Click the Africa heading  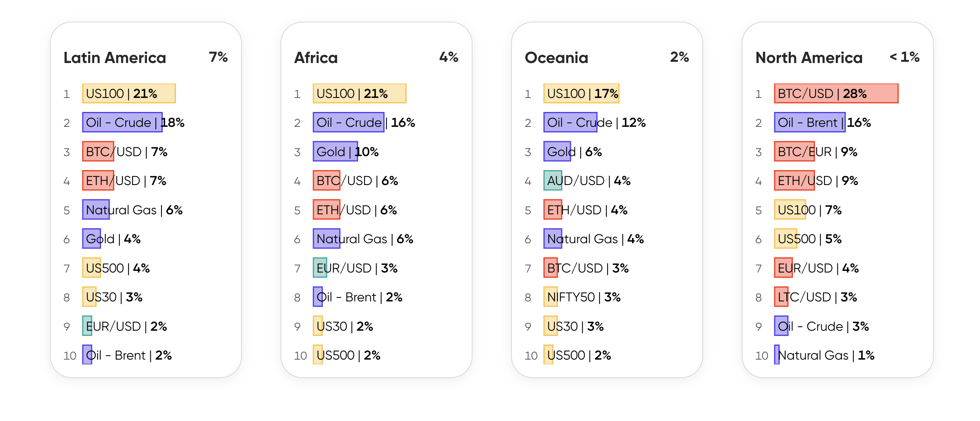[316, 58]
